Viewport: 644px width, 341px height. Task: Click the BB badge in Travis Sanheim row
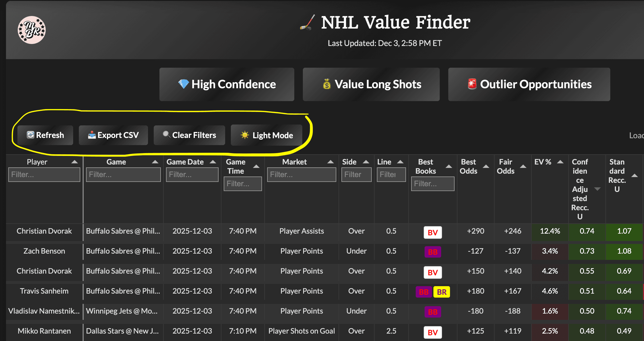point(423,292)
